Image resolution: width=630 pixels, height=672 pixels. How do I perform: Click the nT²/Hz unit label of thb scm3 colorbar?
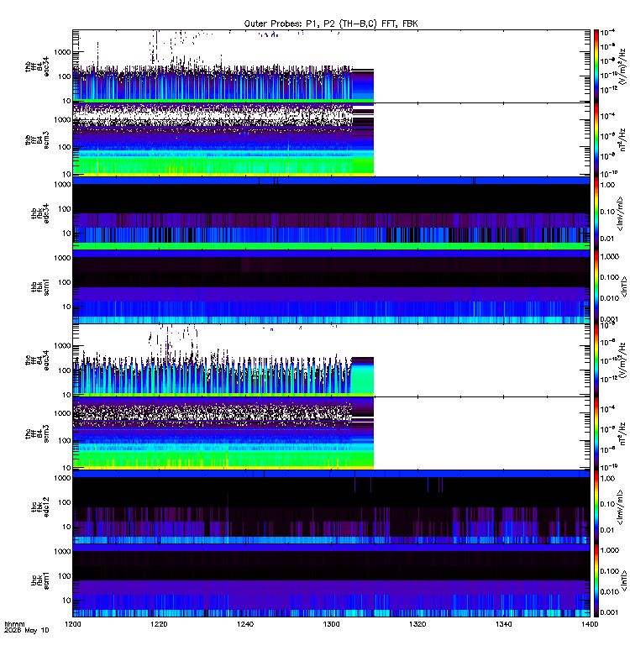[622, 139]
